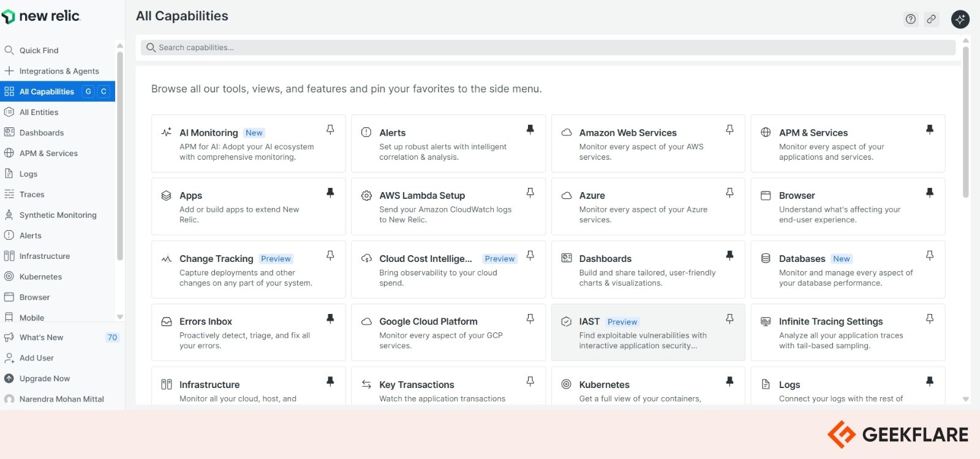Click the Cloud Cost Intelligence card icon

point(366,258)
